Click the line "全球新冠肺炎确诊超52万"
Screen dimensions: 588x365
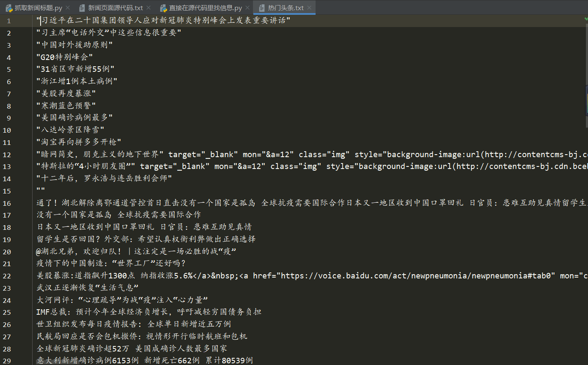point(132,349)
